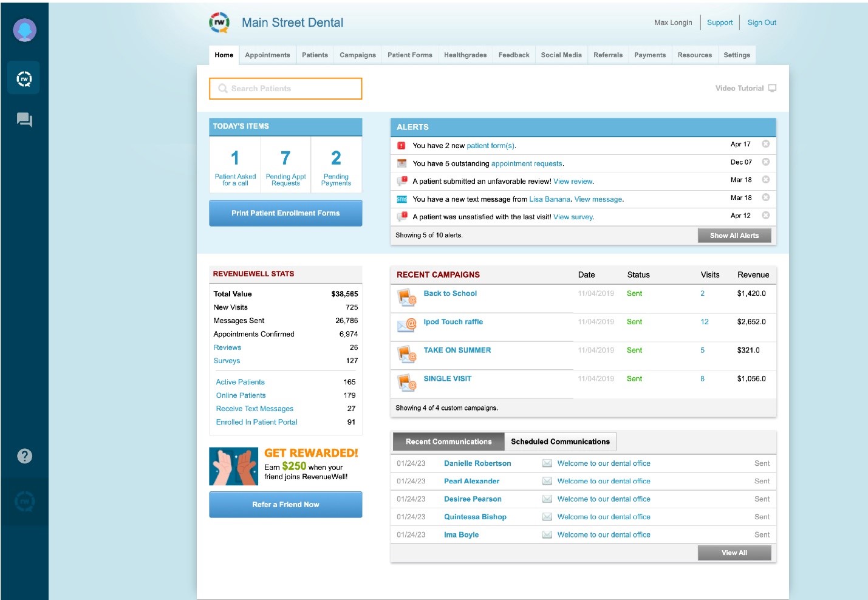This screenshot has width=868, height=600.
Task: Switch to the Healthgrades tab
Action: pos(465,55)
